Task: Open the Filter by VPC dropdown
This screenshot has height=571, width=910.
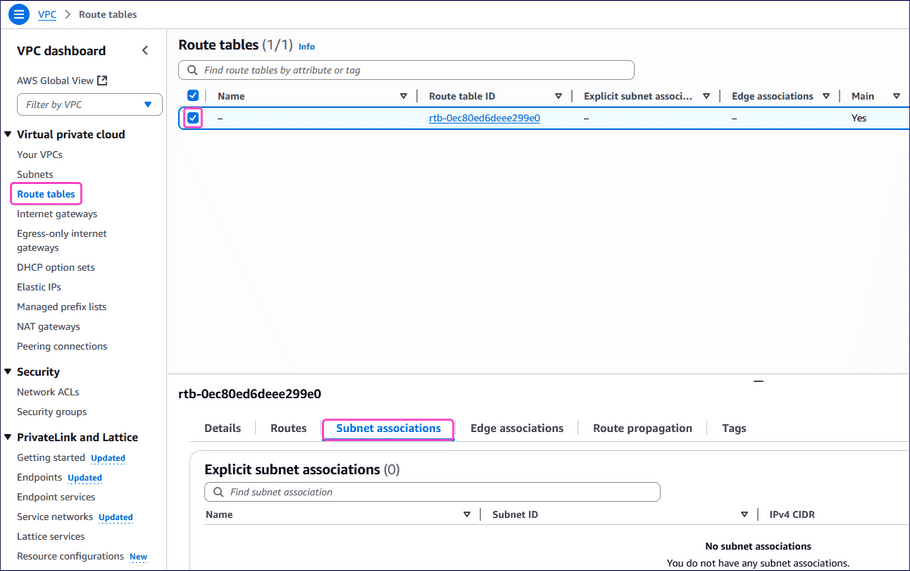Action: tap(89, 104)
